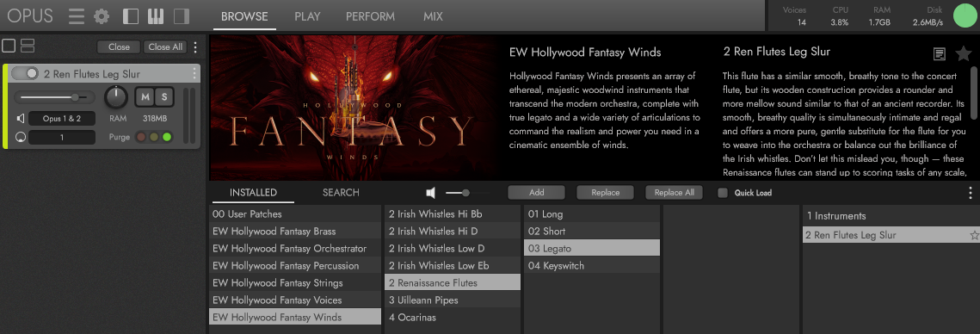Click the Close button
The width and height of the screenshot is (980, 334).
tap(119, 46)
